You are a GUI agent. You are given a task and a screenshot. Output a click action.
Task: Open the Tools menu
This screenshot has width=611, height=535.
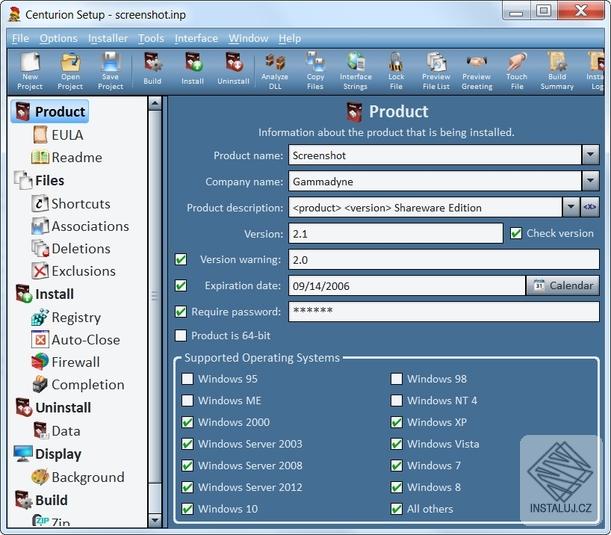(x=151, y=38)
